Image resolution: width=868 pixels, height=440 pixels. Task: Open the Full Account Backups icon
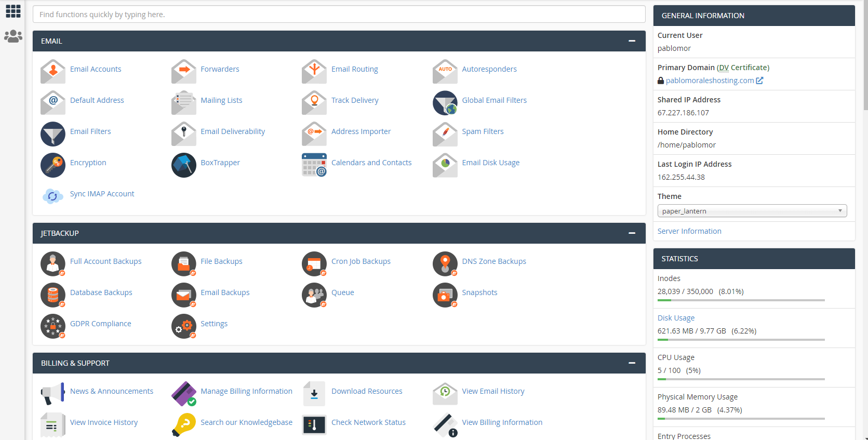(53, 264)
